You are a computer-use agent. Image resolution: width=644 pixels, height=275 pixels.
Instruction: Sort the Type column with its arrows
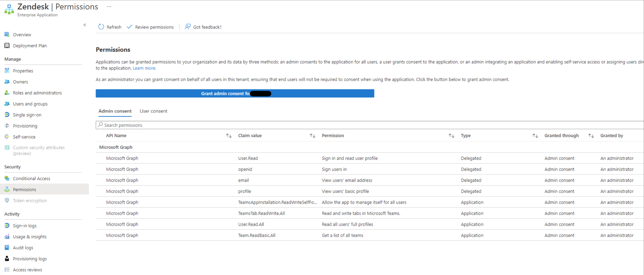535,136
